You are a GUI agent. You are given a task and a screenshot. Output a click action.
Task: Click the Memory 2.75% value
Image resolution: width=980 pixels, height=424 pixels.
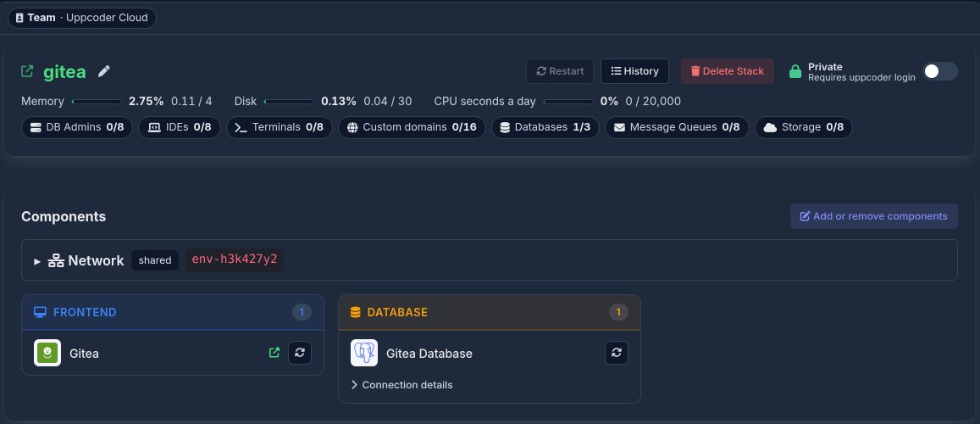click(x=147, y=101)
